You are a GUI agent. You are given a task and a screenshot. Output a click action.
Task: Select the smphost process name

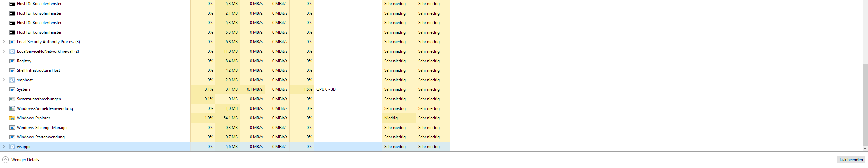[25, 80]
